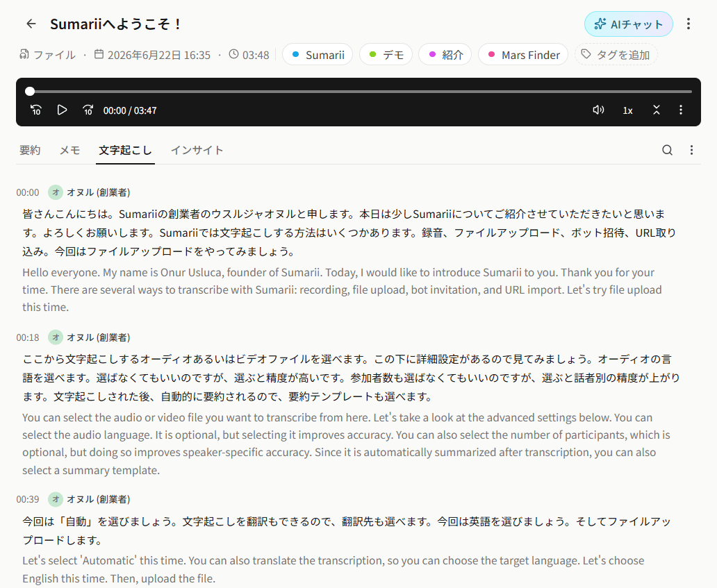Select the 文字起こし tab
This screenshot has width=717, height=588.
pyautogui.click(x=125, y=151)
